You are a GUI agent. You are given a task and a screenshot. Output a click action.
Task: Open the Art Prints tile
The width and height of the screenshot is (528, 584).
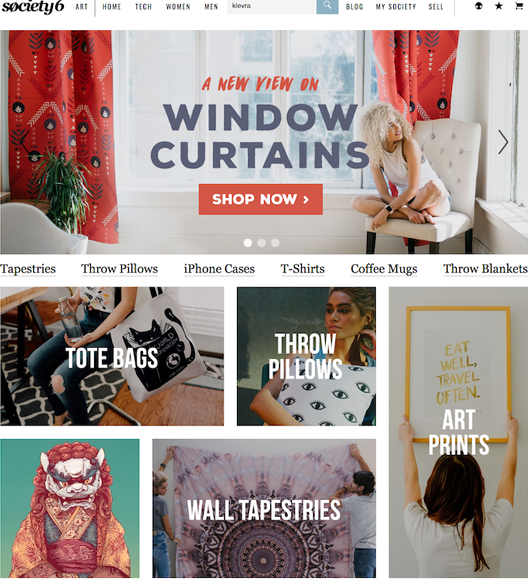click(x=458, y=432)
